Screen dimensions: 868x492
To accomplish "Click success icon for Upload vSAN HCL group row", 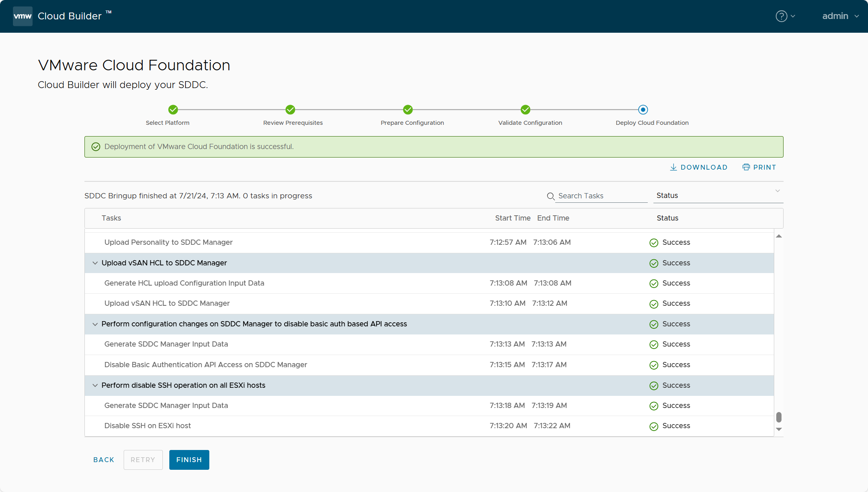I will [x=654, y=263].
